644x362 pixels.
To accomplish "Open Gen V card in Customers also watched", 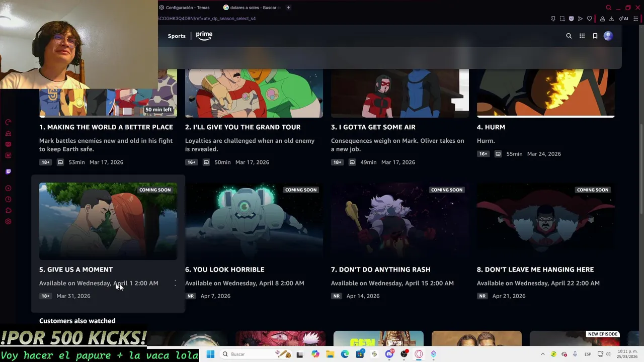I will (378, 339).
